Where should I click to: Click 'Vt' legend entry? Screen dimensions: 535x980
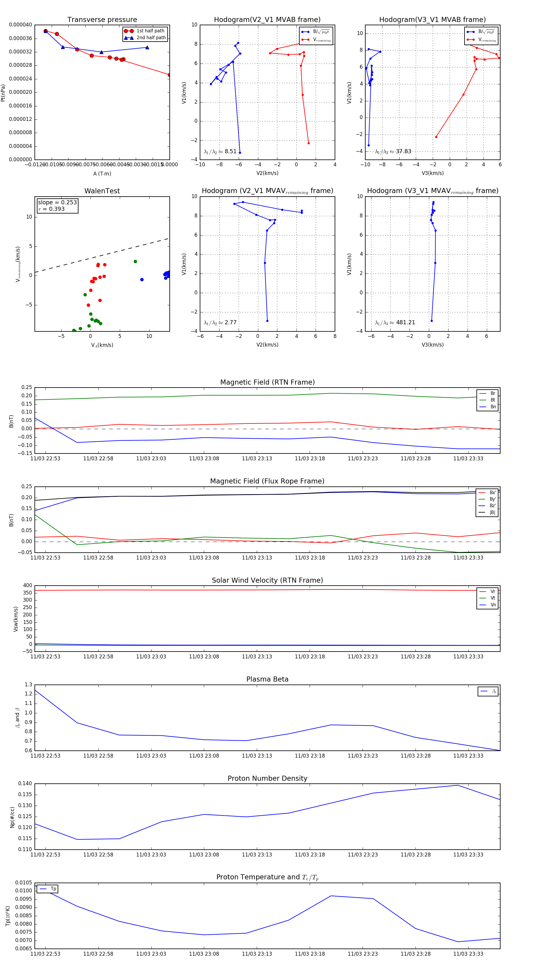pos(487,598)
